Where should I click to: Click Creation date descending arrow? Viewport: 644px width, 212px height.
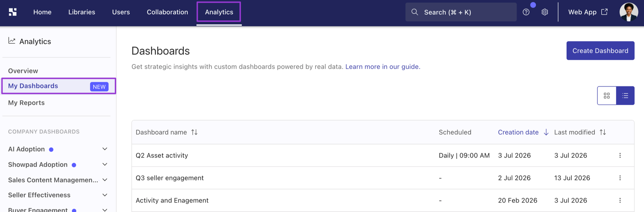click(x=546, y=132)
